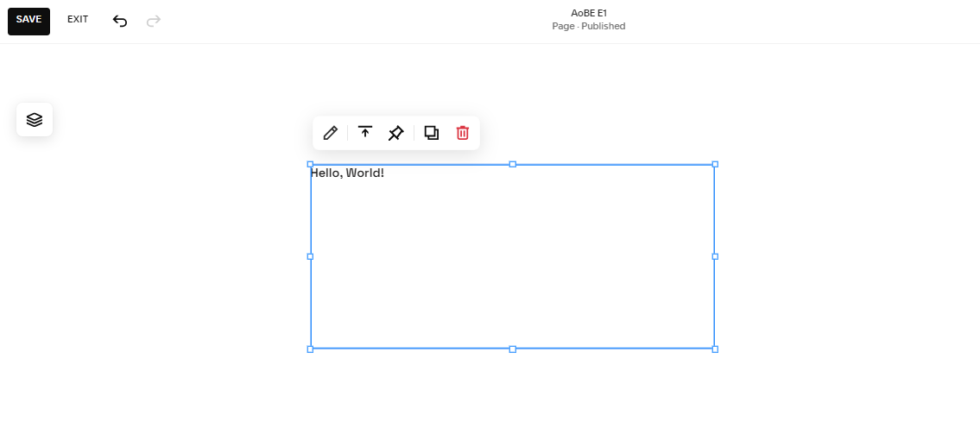Select the top-center resize handle

pos(513,164)
